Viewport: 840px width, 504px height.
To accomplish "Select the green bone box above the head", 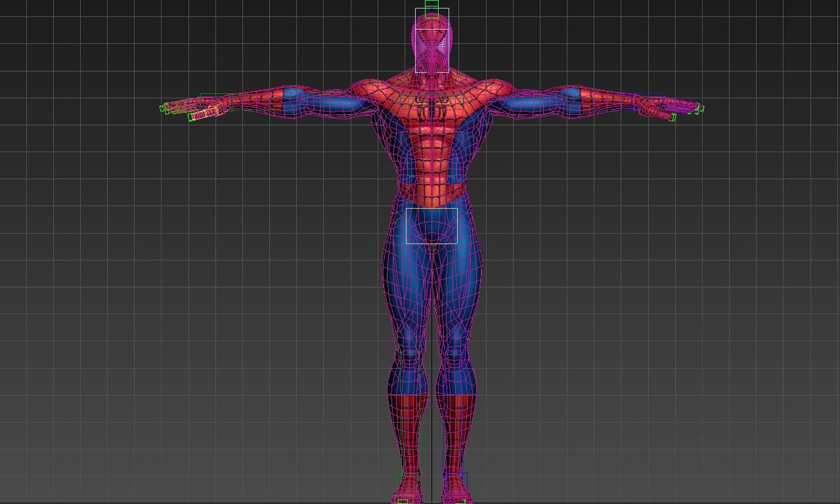I will click(x=431, y=6).
